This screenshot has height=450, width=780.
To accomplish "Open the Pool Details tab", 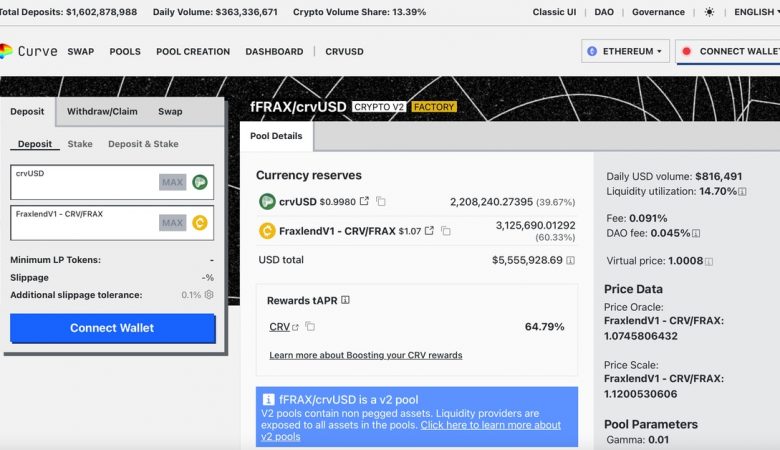I will pyautogui.click(x=276, y=136).
